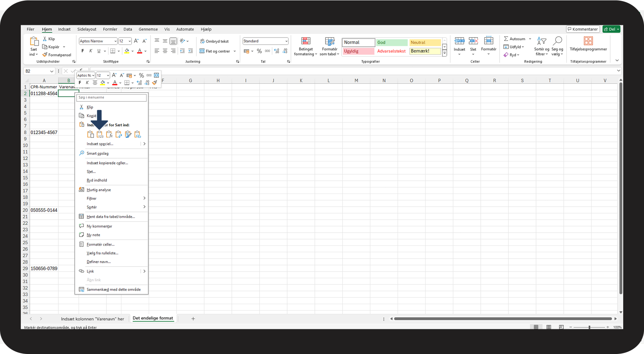Viewport: 644px width, 354px height.
Task: Expand the Standard number format dropdown
Action: point(286,41)
